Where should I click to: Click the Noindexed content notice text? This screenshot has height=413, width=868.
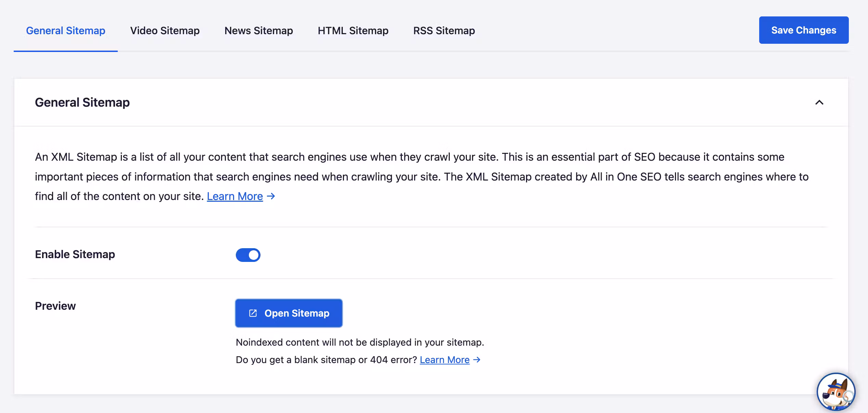click(x=359, y=342)
